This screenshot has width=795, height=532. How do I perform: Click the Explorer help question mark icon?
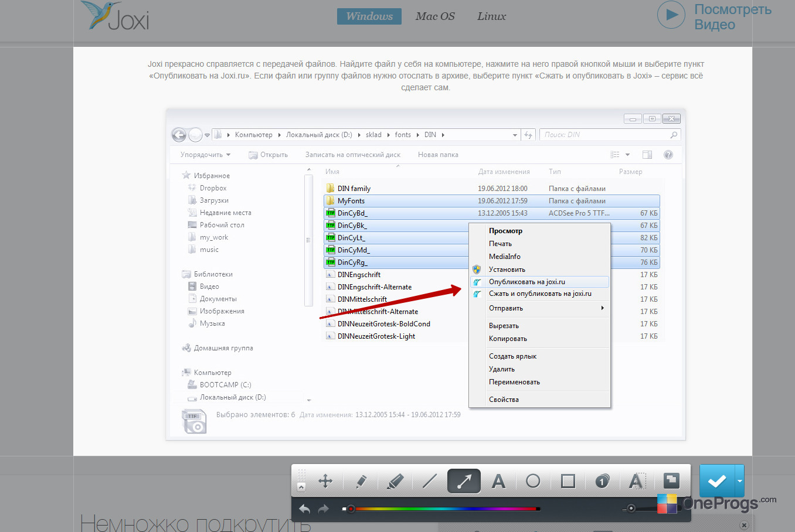(668, 155)
